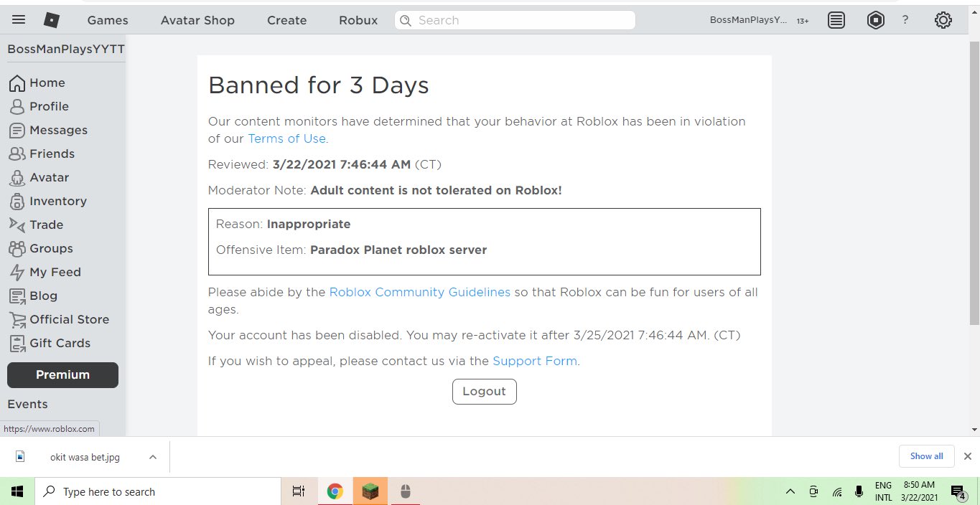Screen dimensions: 980x505
Task: Open Events in the sidebar
Action: coord(27,405)
